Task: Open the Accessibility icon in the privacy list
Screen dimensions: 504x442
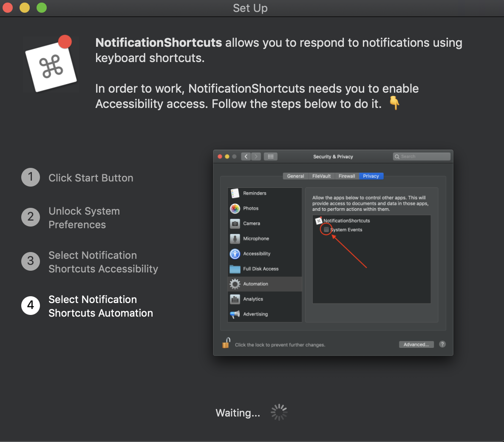Action: [x=235, y=254]
